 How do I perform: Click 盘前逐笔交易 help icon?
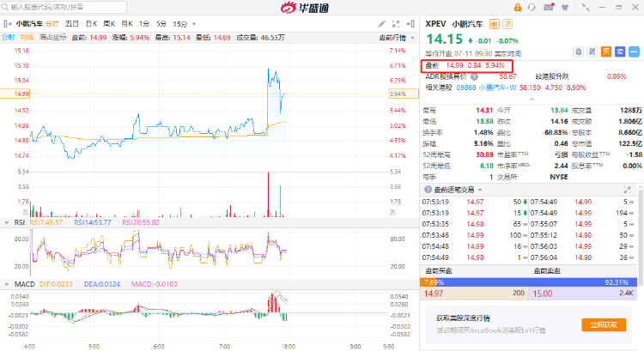pyautogui.click(x=428, y=190)
